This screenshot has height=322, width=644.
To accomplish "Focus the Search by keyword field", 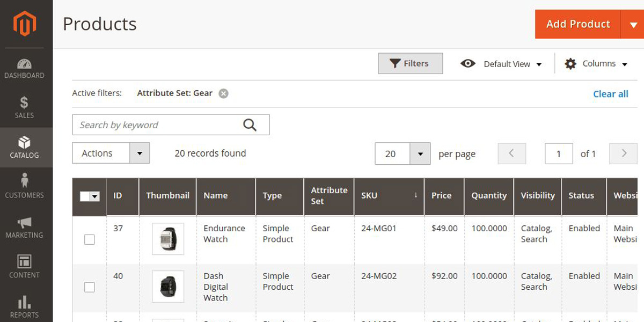I will pyautogui.click(x=171, y=125).
